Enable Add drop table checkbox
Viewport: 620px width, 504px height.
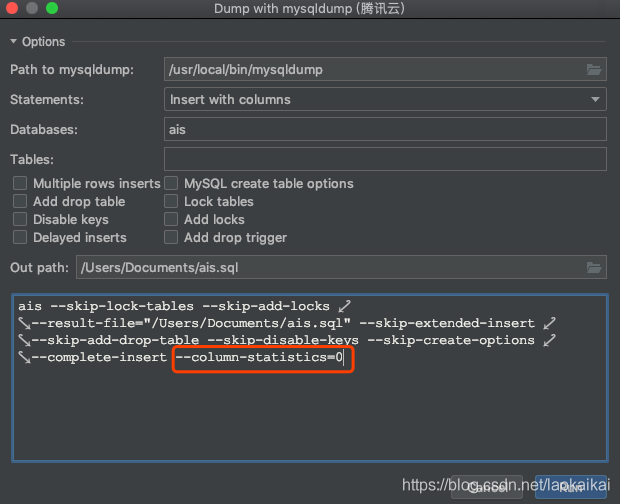point(20,201)
